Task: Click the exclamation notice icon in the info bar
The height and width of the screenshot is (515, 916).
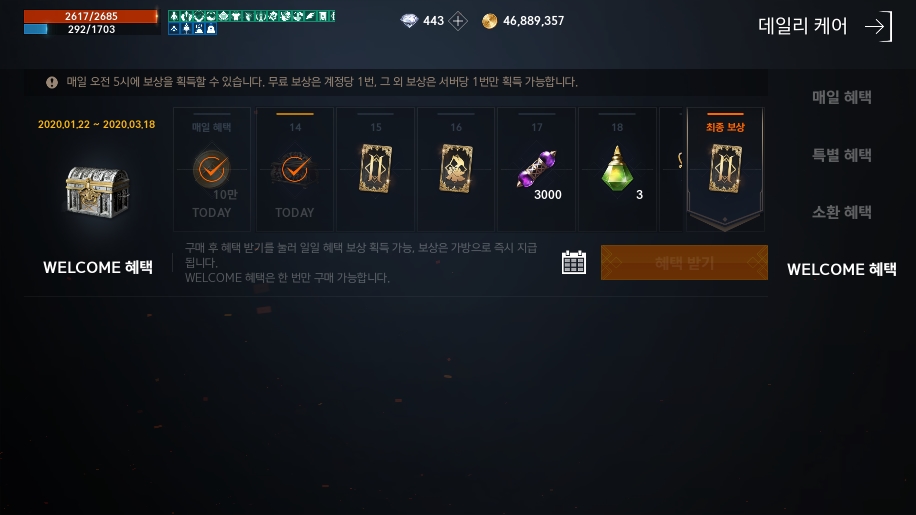Action: [x=52, y=82]
